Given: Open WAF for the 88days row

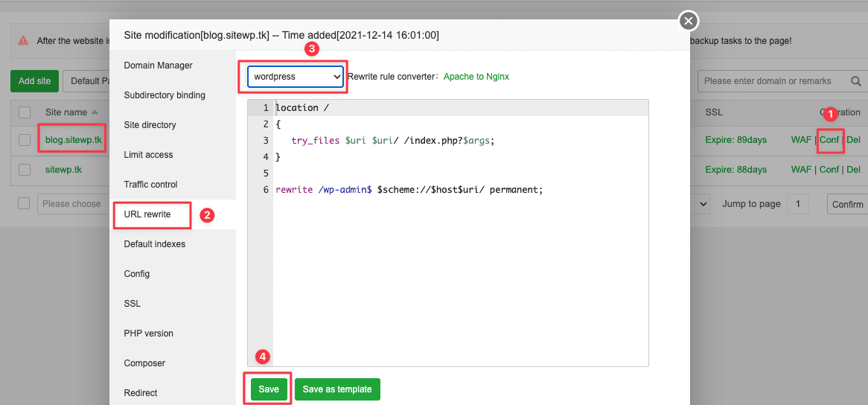Looking at the screenshot, I should (x=802, y=169).
